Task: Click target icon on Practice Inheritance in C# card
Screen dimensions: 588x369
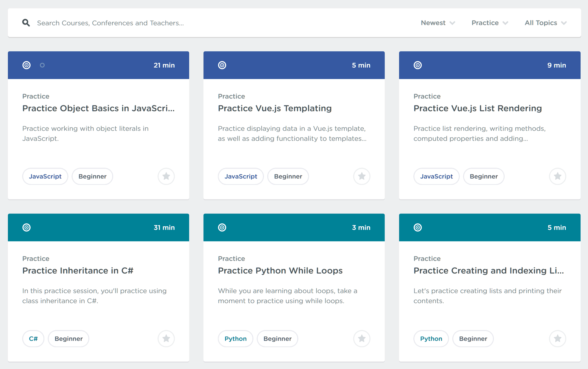Action: 26,228
